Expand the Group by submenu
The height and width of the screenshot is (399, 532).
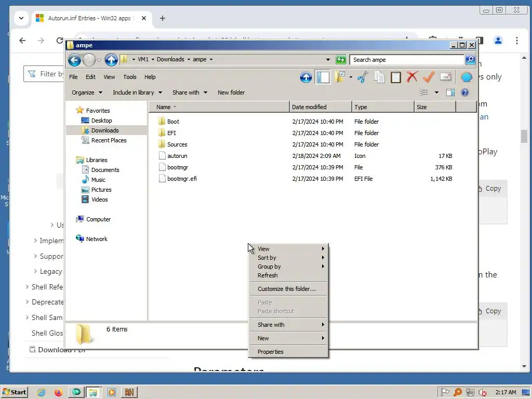tap(288, 267)
